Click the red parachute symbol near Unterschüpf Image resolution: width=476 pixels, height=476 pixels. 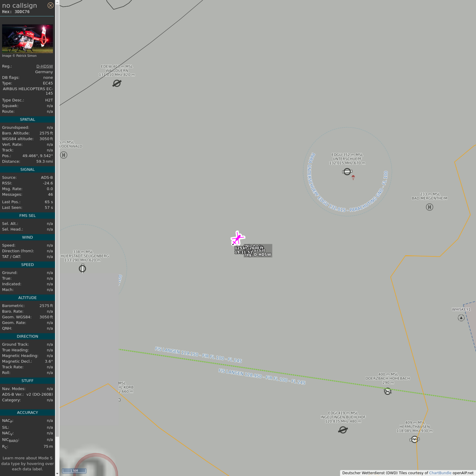(353, 178)
